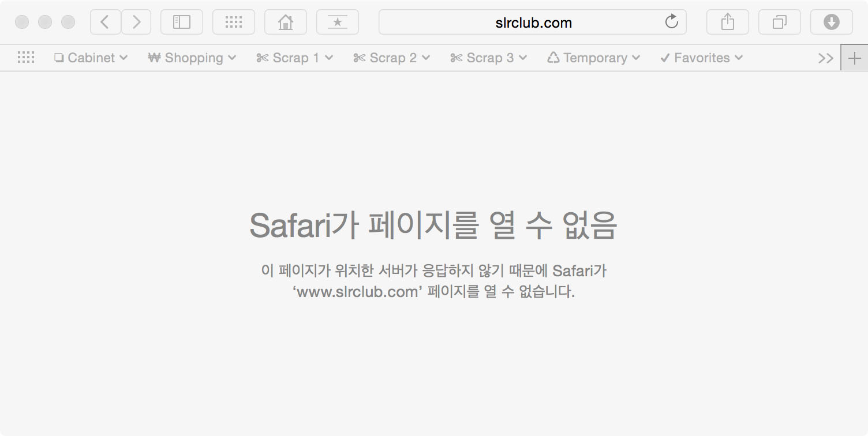Close the Safari window
The height and width of the screenshot is (436, 868).
point(22,22)
